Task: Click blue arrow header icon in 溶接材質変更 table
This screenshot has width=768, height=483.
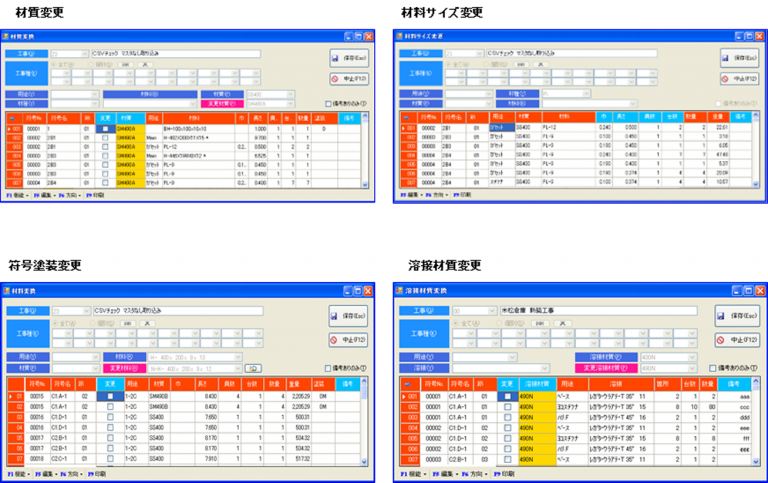Action: pos(408,385)
